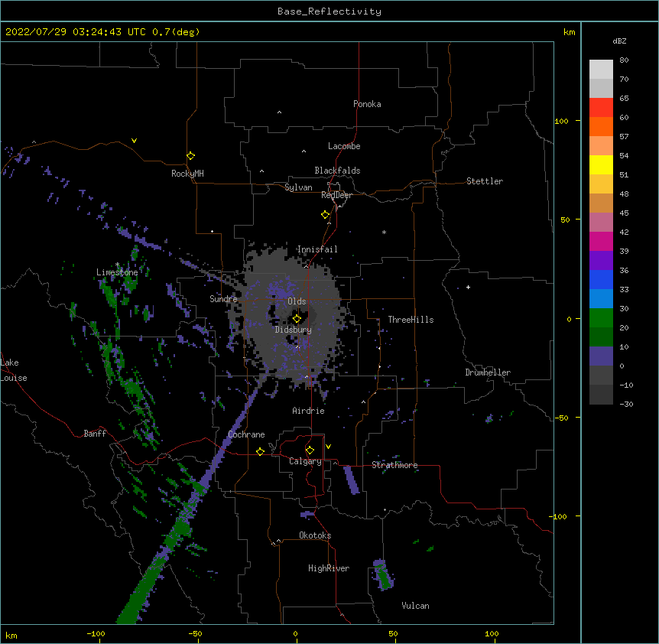Click the ThreeHills town label
The image size is (659, 644).
411,320
